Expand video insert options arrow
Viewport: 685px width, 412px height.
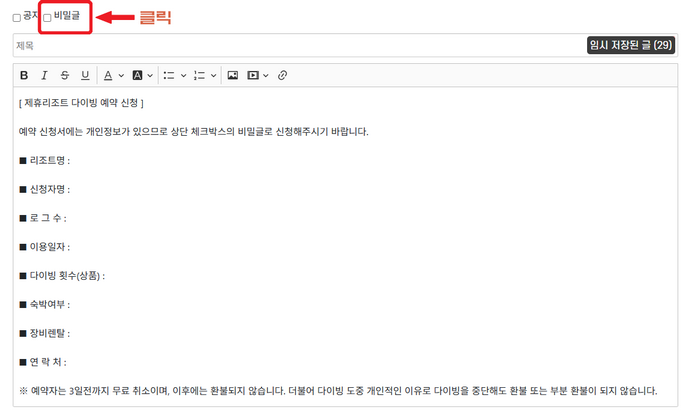coord(266,76)
